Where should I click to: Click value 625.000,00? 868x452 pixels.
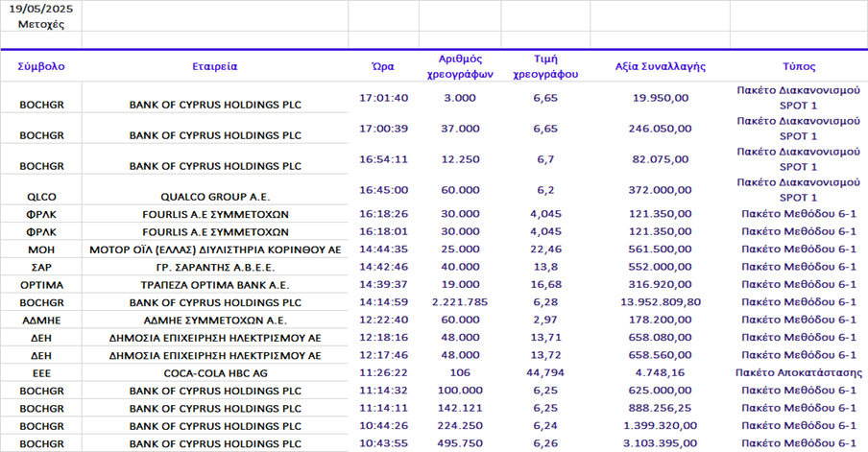pyautogui.click(x=661, y=391)
